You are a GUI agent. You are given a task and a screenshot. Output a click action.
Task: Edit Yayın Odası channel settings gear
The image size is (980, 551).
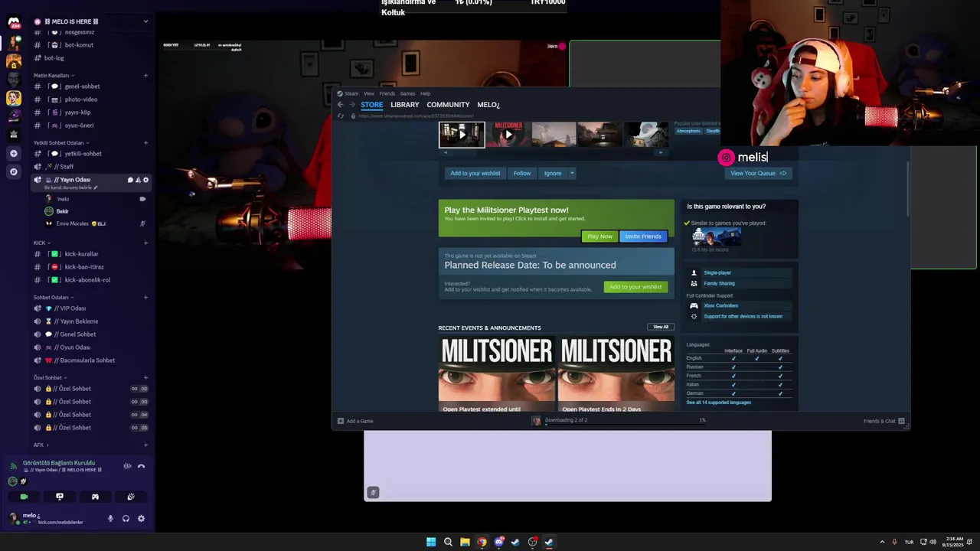(x=146, y=180)
